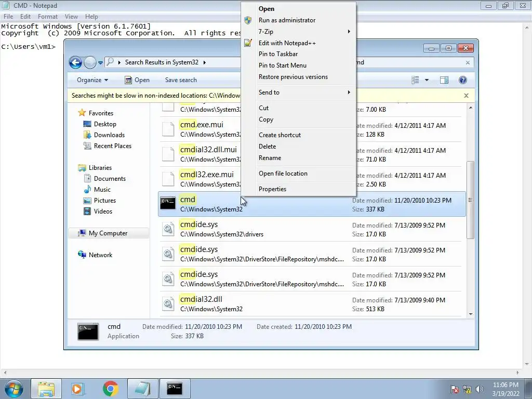Open the Action Center flag icon

(x=454, y=389)
